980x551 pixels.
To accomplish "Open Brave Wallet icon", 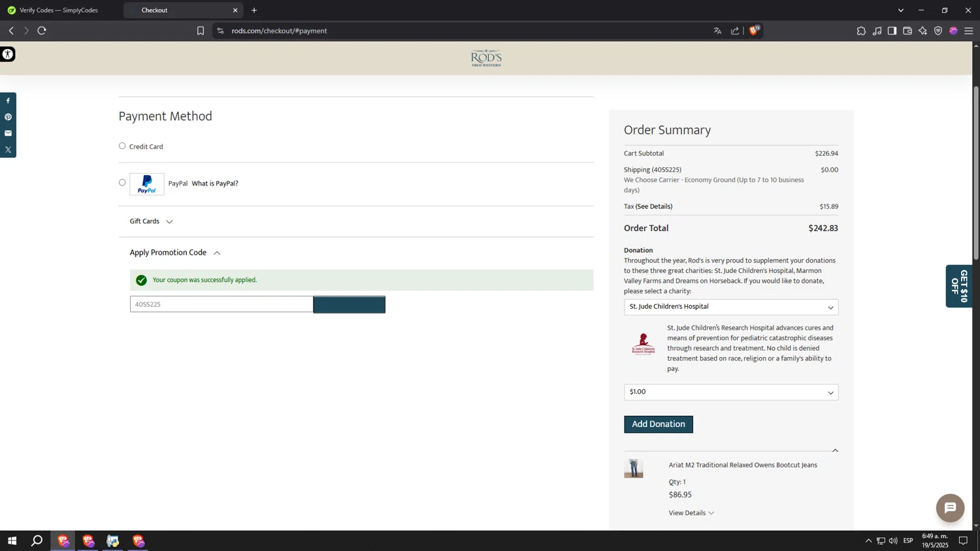I will tap(907, 31).
